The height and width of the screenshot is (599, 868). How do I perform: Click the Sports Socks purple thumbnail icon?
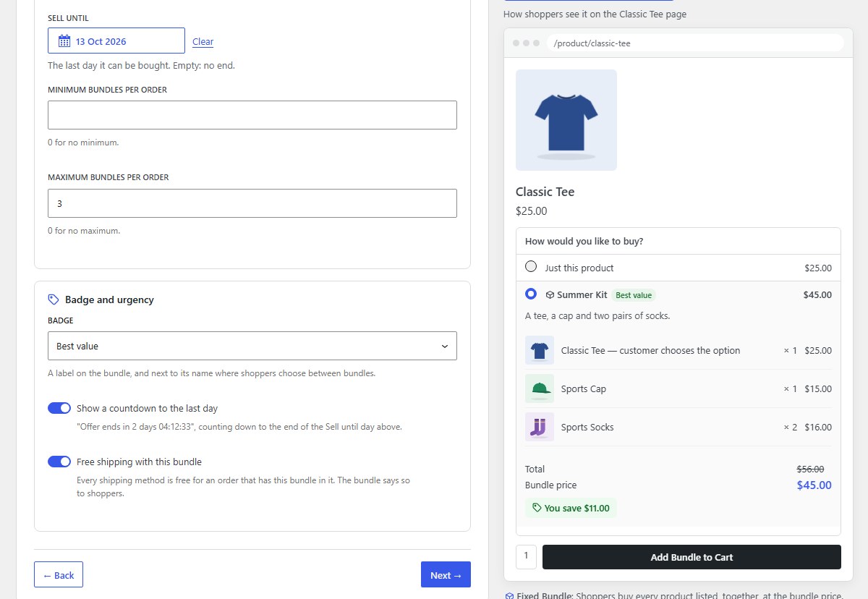(x=540, y=427)
